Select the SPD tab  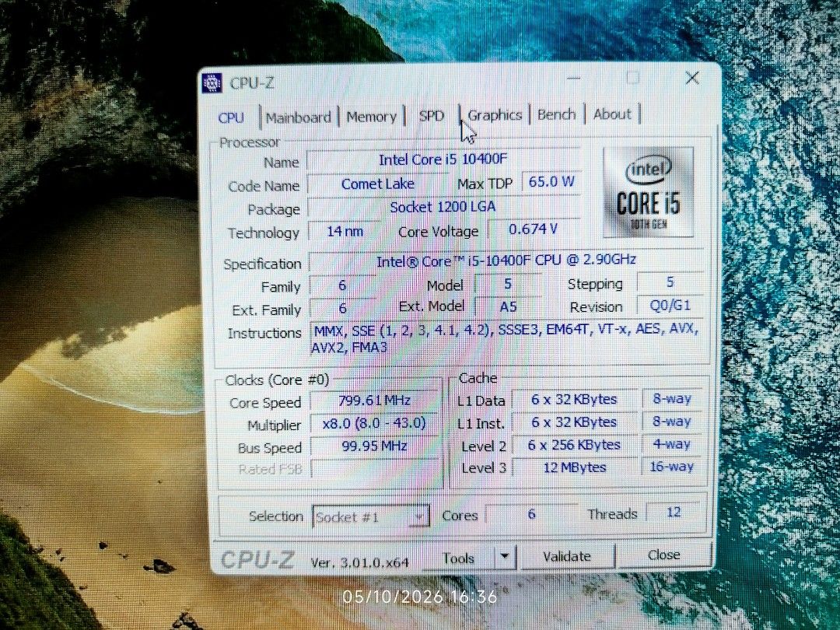[x=431, y=116]
